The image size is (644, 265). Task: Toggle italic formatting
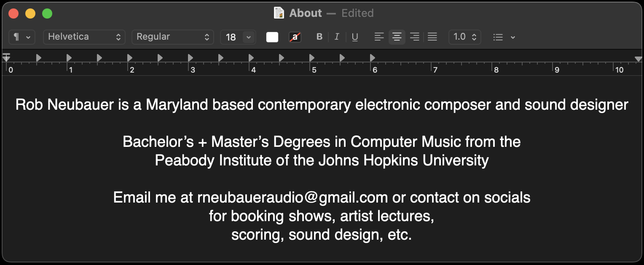336,37
